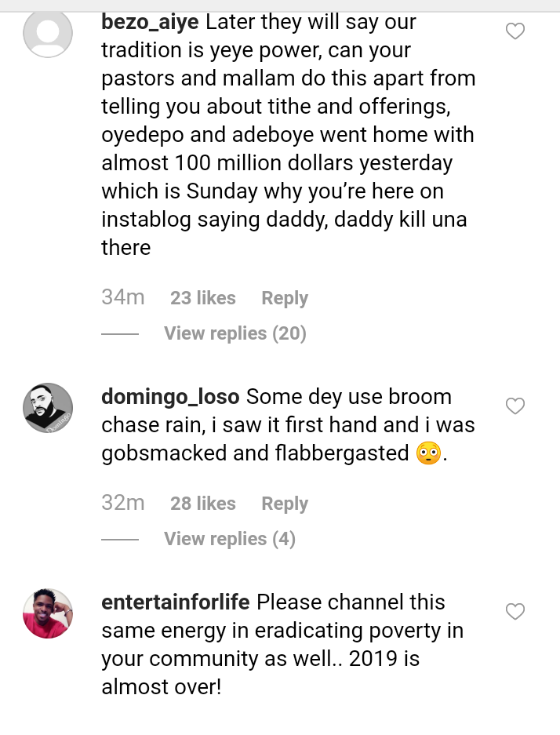Reply to domingo_loso's comment
The height and width of the screenshot is (735, 560).
[284, 504]
